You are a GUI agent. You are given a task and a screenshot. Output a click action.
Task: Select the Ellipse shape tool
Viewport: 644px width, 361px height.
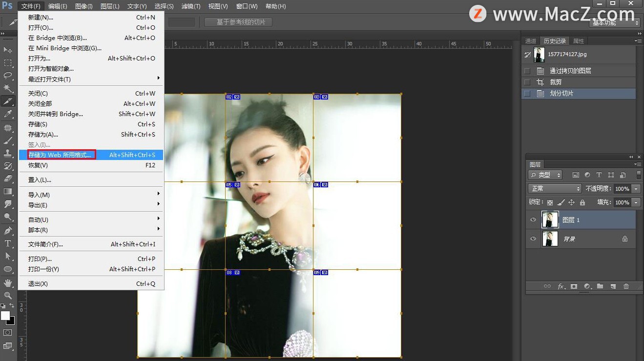tap(8, 269)
